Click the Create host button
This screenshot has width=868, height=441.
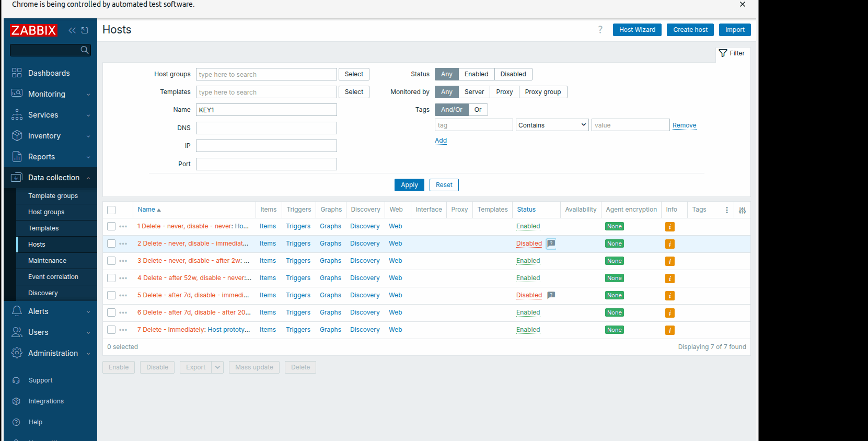(690, 30)
